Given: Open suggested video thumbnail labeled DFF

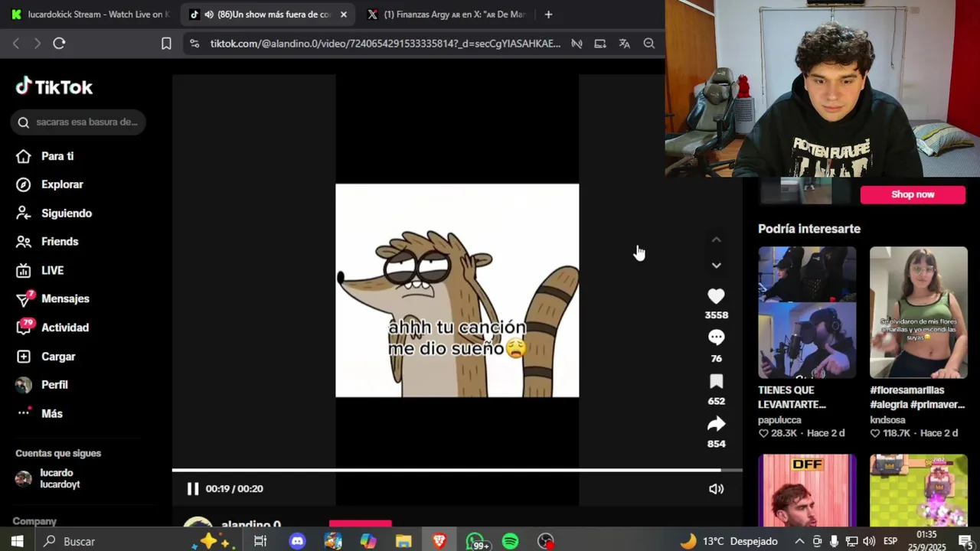Looking at the screenshot, I should (x=807, y=491).
